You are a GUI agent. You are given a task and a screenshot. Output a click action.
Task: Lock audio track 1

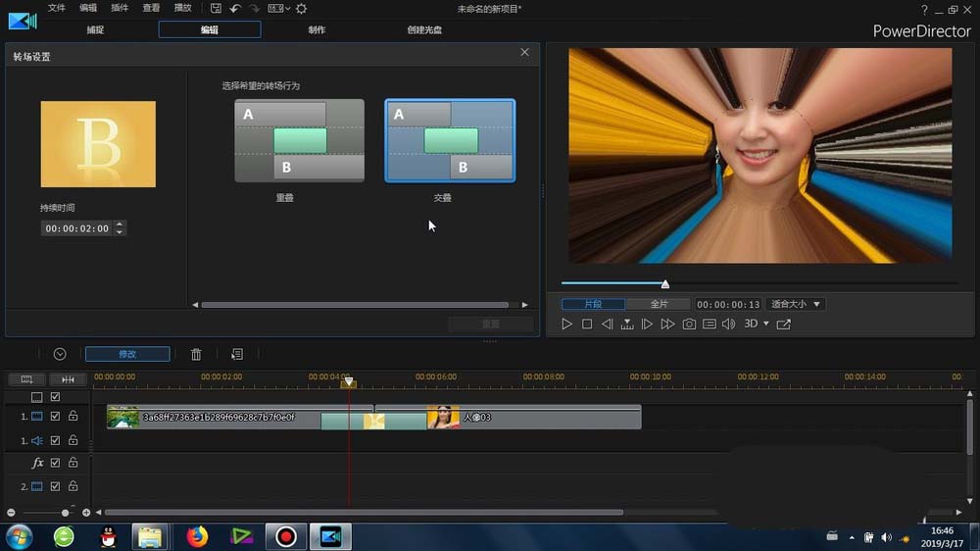coord(73,440)
